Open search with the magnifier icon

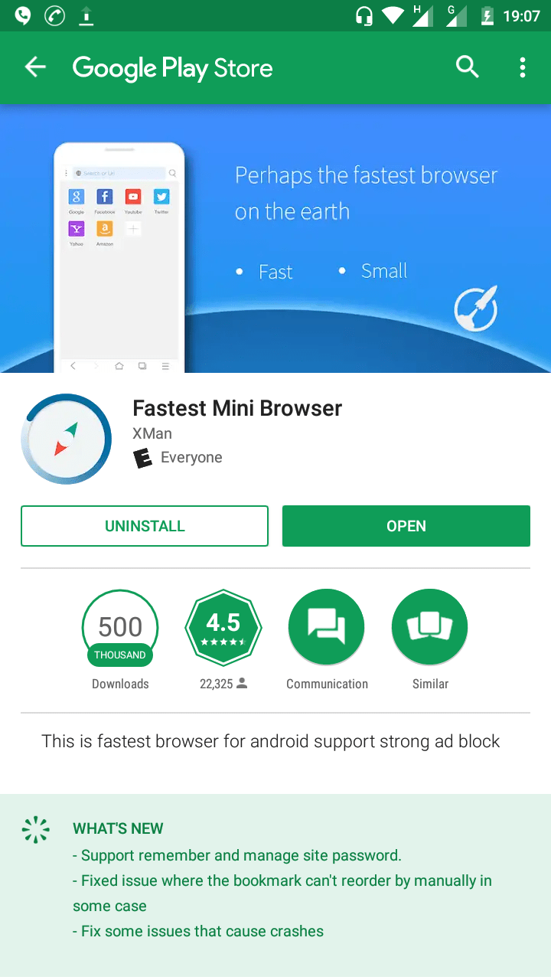pos(468,67)
